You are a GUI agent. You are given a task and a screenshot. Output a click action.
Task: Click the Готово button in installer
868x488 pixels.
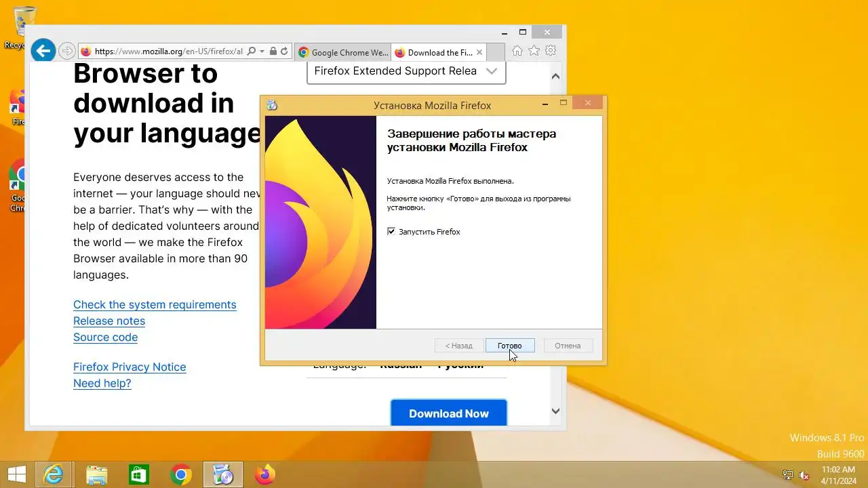[510, 346]
